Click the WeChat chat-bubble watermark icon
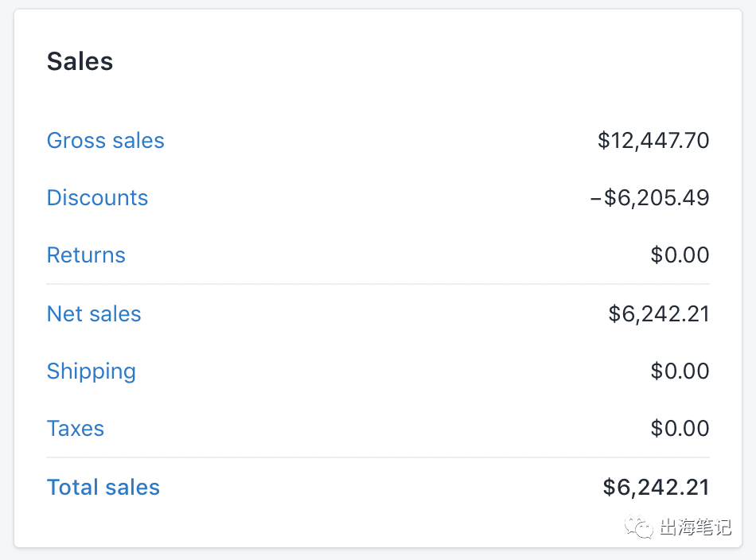The width and height of the screenshot is (756, 560). point(639,527)
